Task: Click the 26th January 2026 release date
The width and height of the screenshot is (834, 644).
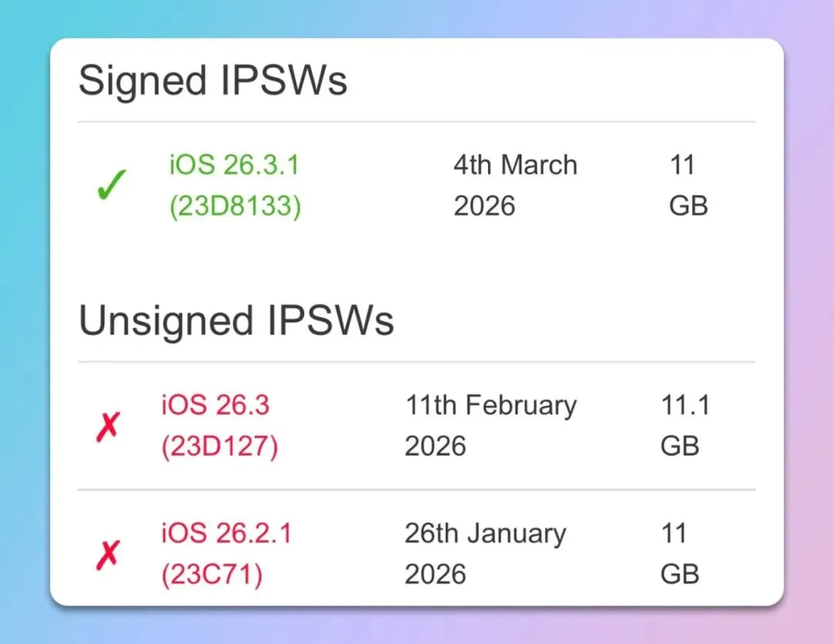Action: [485, 554]
